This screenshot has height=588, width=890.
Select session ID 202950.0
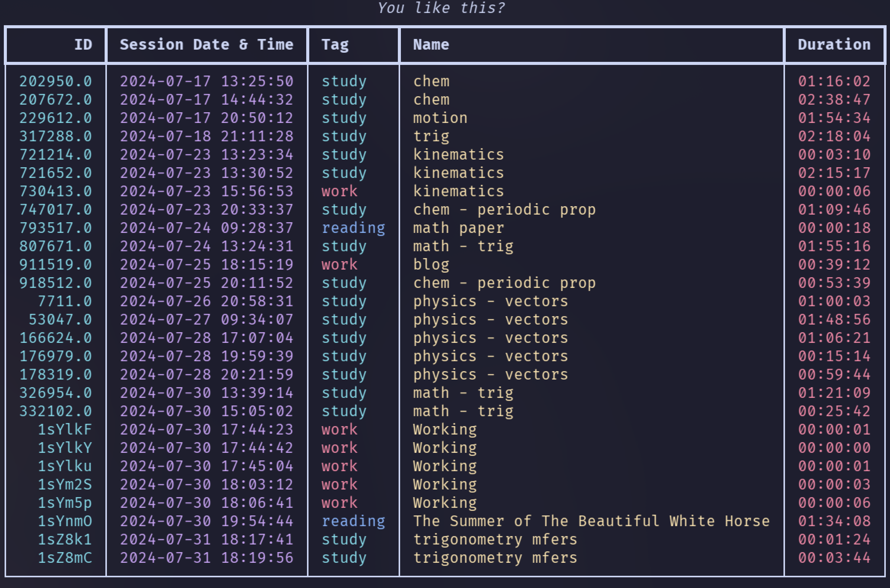click(56, 81)
